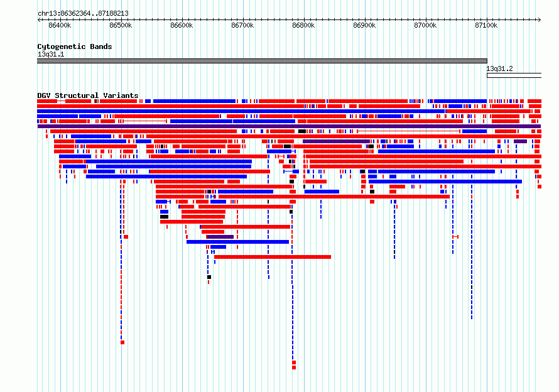Select the thin red line variant spanning 86890k–87055k

408,131
